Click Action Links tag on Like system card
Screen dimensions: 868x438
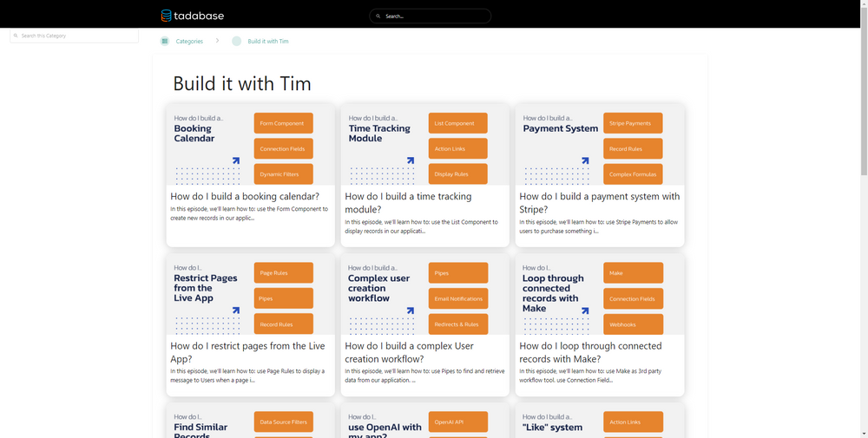pyautogui.click(x=634, y=422)
